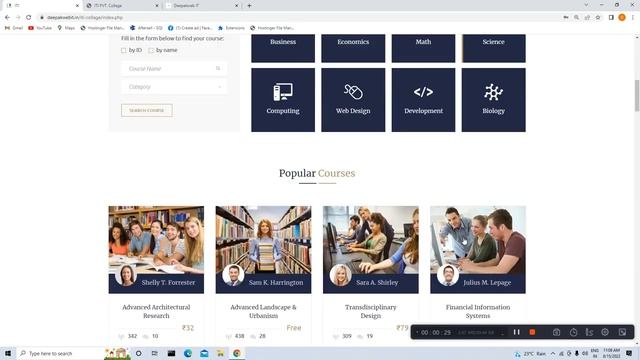Click the page vertical scrollbar thumb

(x=637, y=96)
